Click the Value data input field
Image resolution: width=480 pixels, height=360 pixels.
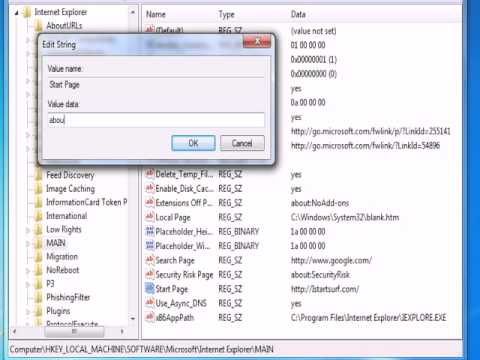pos(156,120)
